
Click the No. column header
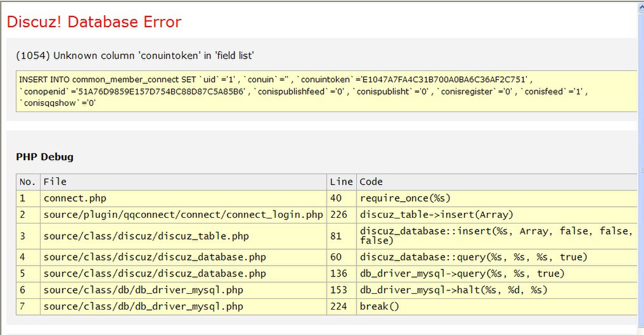coord(28,182)
